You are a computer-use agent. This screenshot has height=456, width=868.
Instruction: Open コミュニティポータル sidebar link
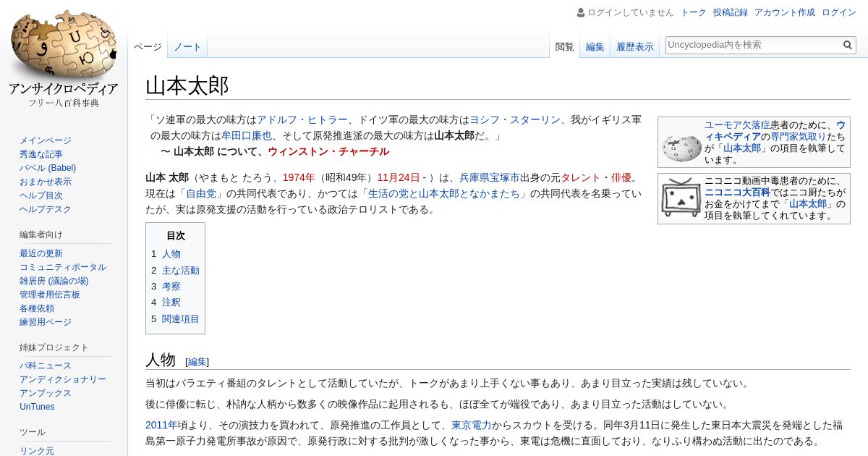[63, 267]
